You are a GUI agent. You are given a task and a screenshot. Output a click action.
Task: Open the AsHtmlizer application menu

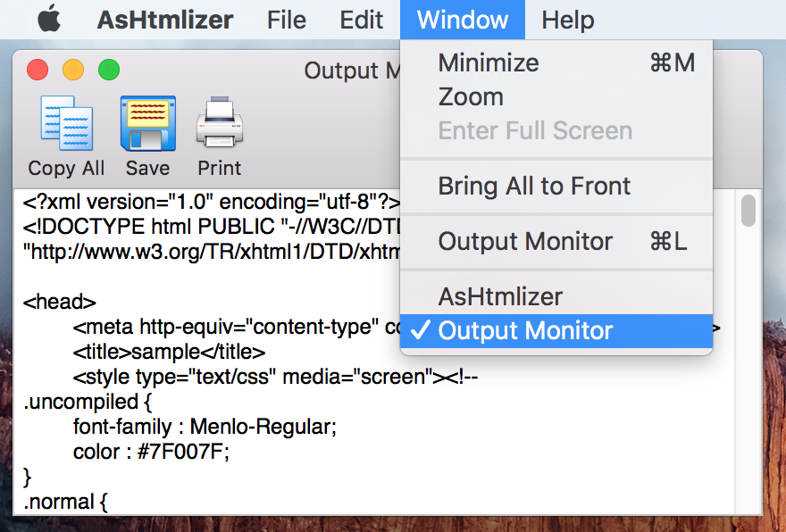tap(165, 20)
